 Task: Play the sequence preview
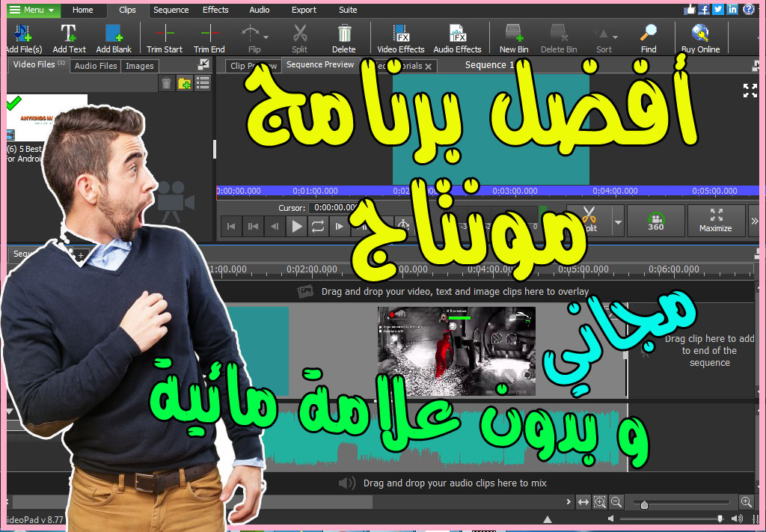pyautogui.click(x=296, y=226)
